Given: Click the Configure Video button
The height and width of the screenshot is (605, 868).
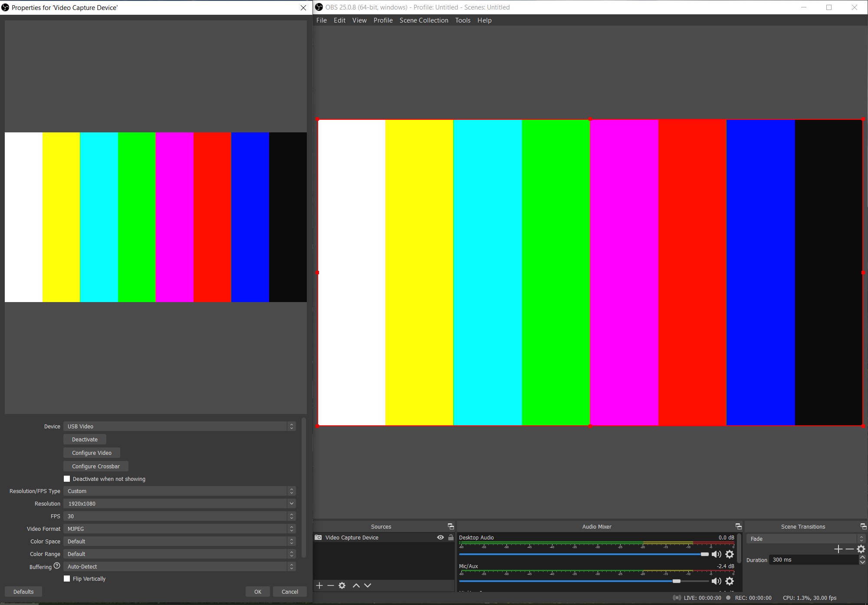Looking at the screenshot, I should tap(92, 453).
